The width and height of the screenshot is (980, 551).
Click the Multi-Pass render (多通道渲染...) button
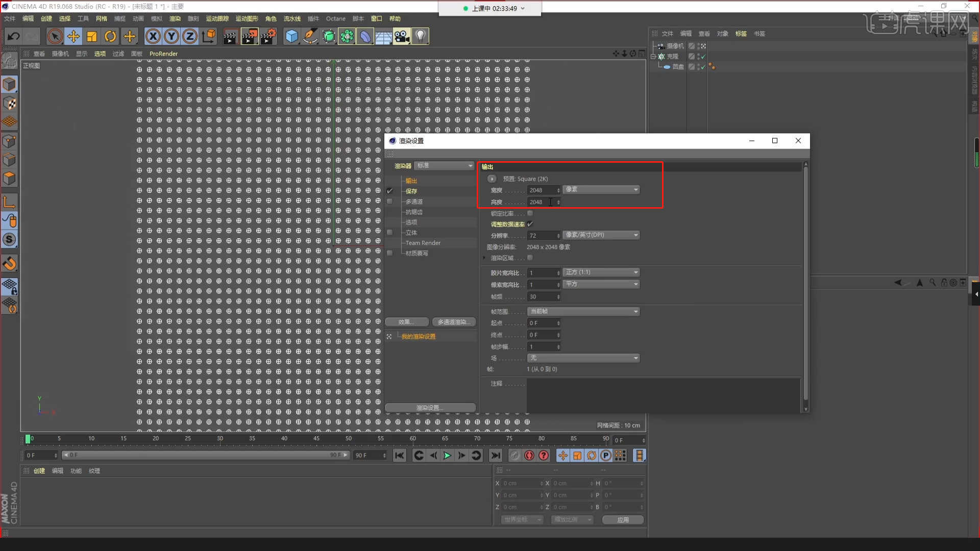click(x=454, y=322)
